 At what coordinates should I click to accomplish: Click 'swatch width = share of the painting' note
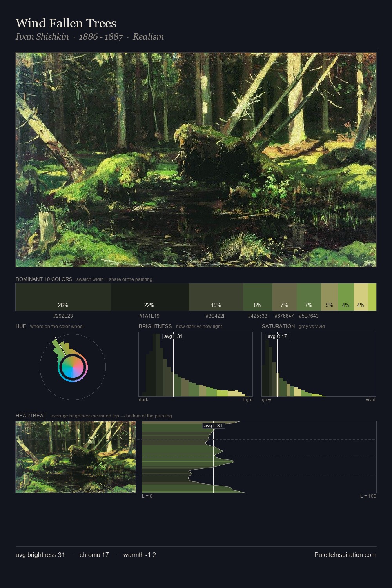click(114, 279)
